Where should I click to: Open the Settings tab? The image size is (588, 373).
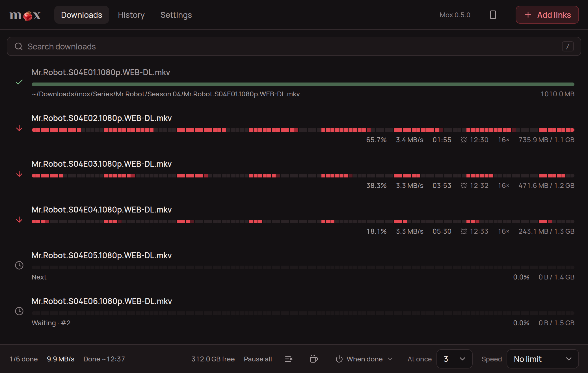pyautogui.click(x=176, y=15)
